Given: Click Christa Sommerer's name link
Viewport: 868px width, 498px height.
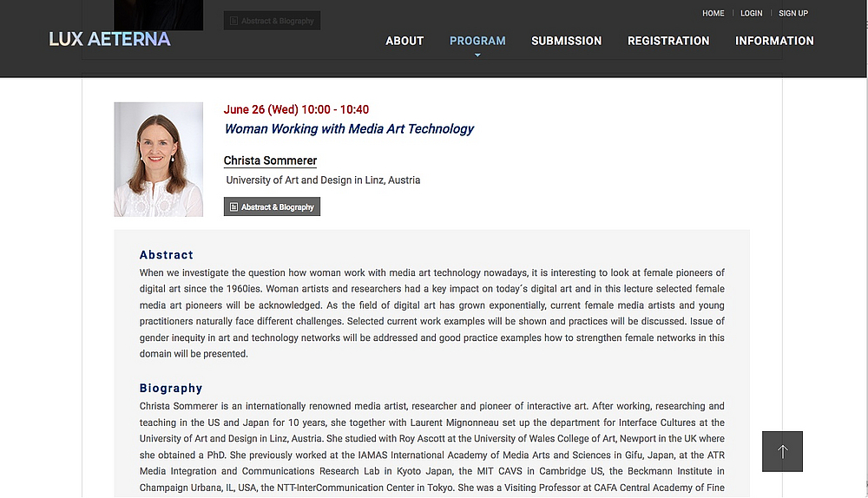Looking at the screenshot, I should coord(270,161).
